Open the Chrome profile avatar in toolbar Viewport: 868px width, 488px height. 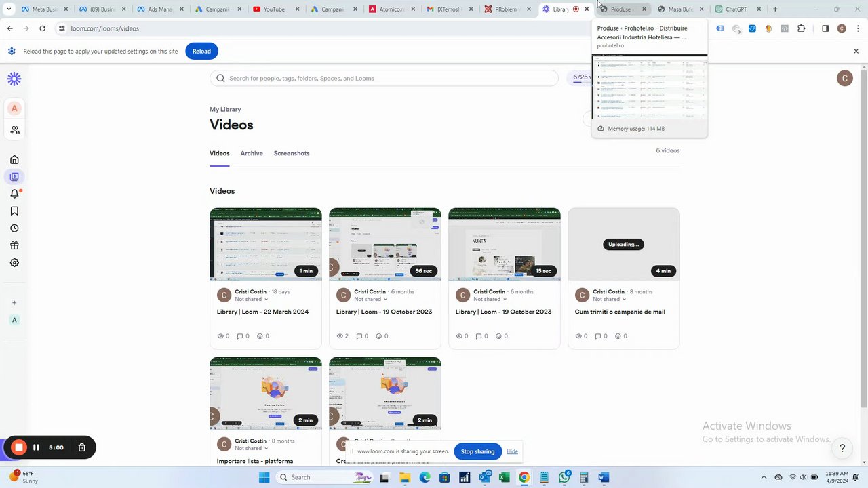point(842,28)
